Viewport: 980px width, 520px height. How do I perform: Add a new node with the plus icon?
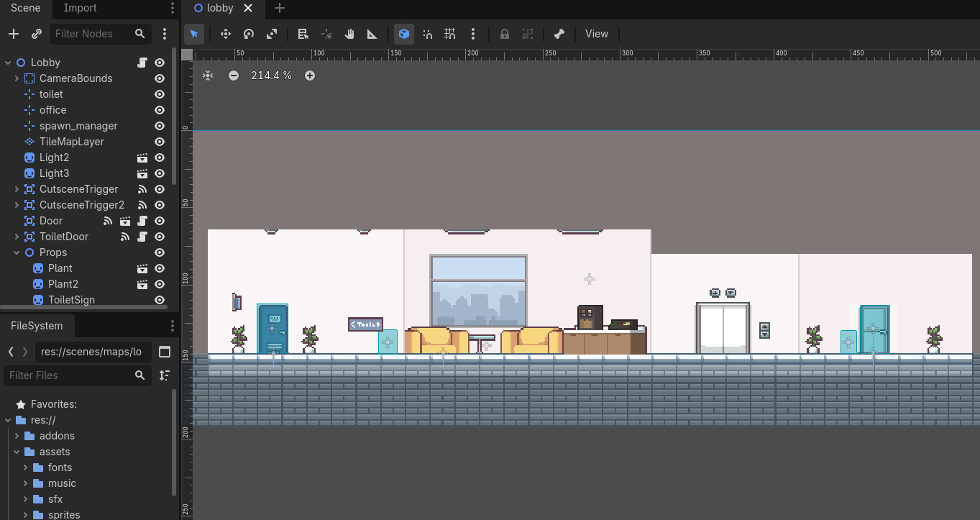13,34
